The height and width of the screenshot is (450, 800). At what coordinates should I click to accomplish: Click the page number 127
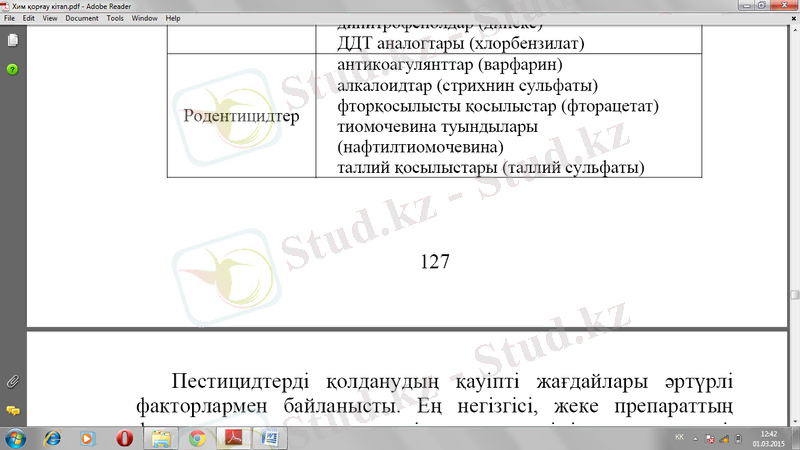tap(435, 261)
